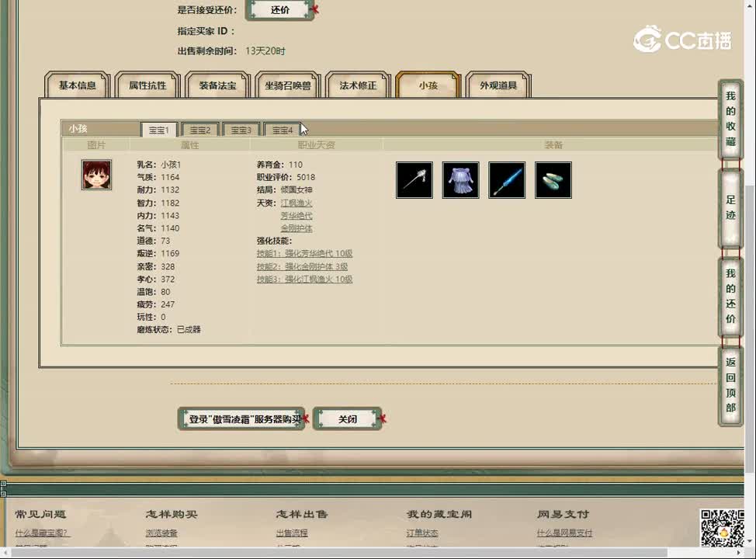This screenshot has width=756, height=559.
Task: Click the 出售剩余时间 13天20时 text
Action: coord(231,50)
